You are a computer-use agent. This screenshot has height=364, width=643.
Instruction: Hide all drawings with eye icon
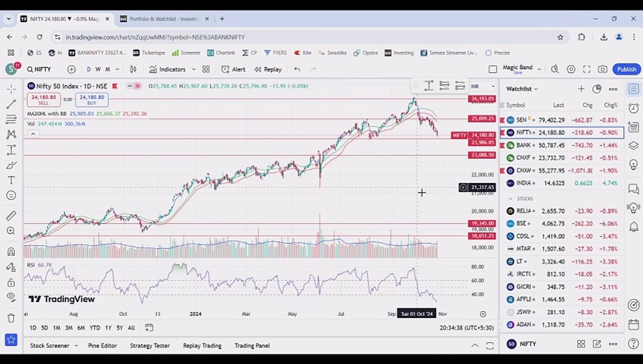point(11,297)
